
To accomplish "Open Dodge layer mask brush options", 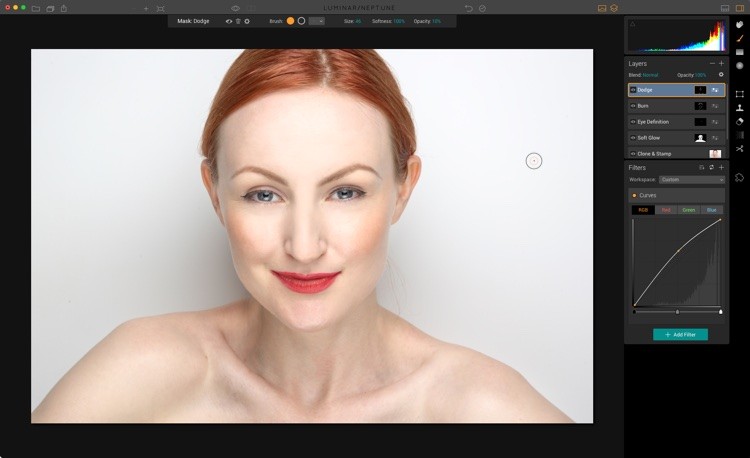I will [x=715, y=90].
